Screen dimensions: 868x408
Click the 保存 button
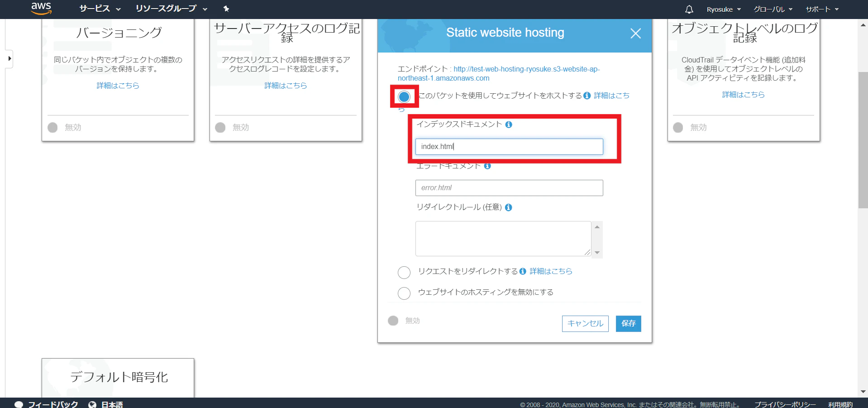point(629,324)
